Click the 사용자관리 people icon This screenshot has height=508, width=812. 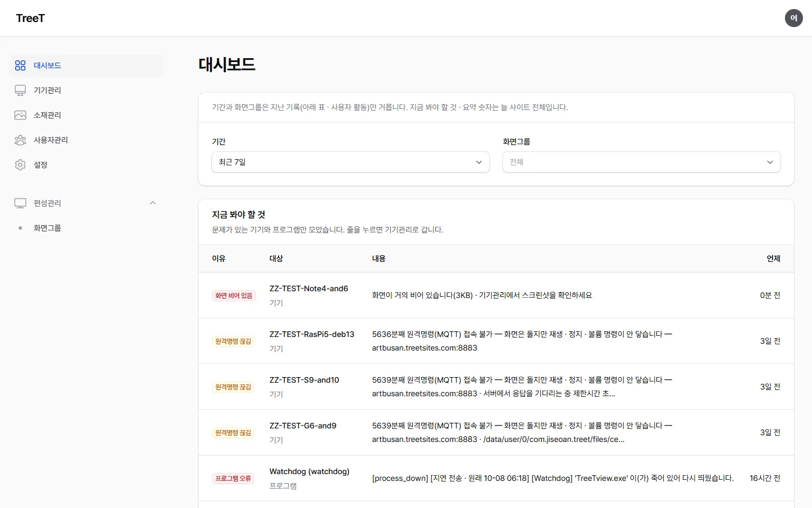(20, 140)
